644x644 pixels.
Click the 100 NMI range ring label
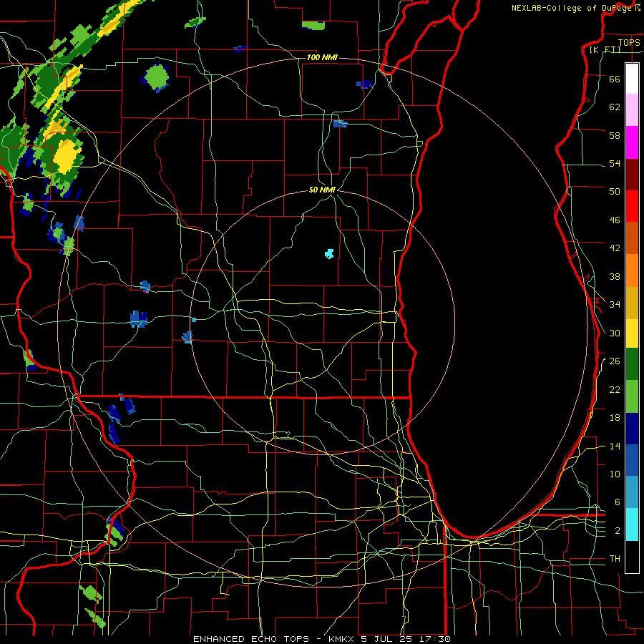(322, 57)
